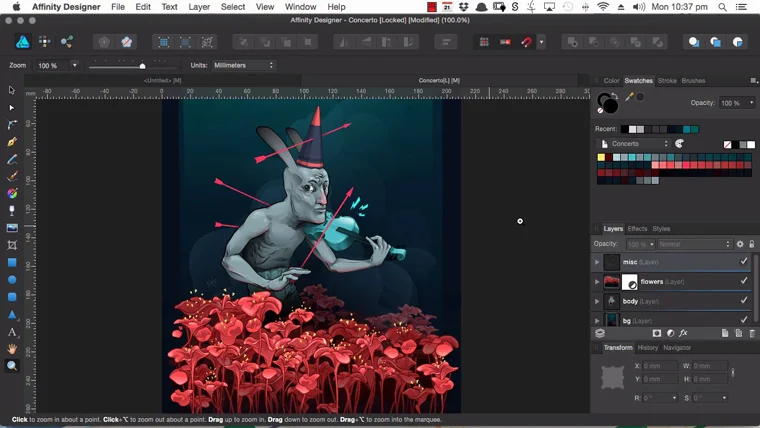The height and width of the screenshot is (428, 760).
Task: Expand the flowers layer
Action: coord(597,282)
